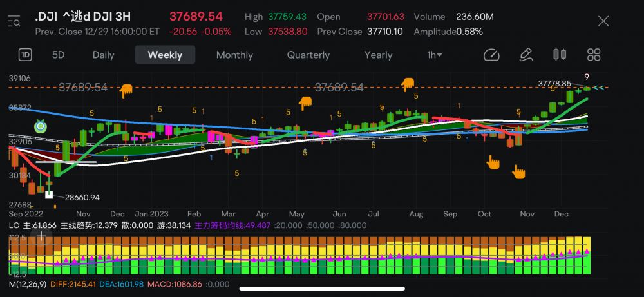The height and width of the screenshot is (297, 644).
Task: Switch to the Monthly chart
Action: tap(234, 55)
